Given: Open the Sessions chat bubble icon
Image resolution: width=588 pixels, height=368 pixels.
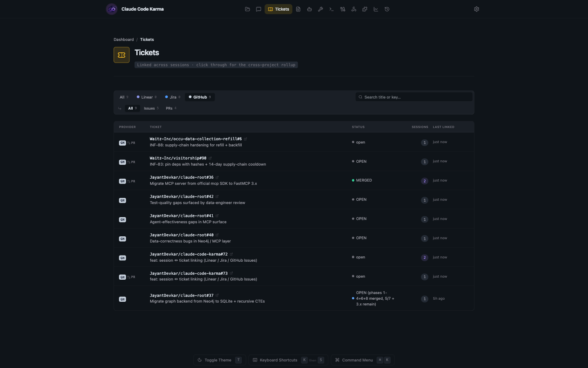Looking at the screenshot, I should [x=258, y=9].
